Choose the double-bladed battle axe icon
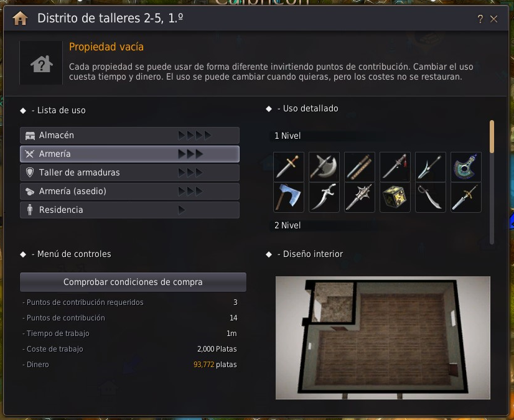This screenshot has height=420, width=514. tap(324, 167)
